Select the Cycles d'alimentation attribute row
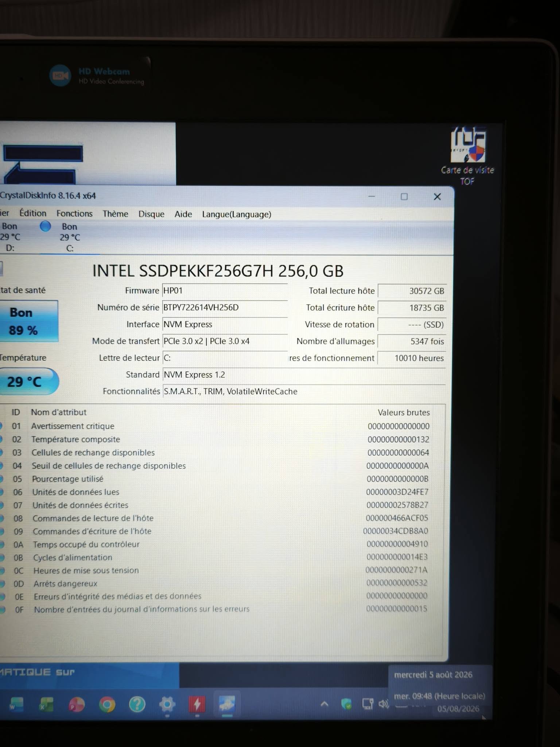560x747 pixels. (222, 557)
